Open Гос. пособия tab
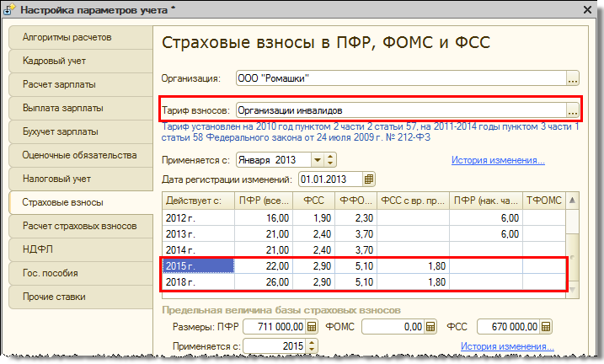The image size is (604, 364). pos(81,273)
